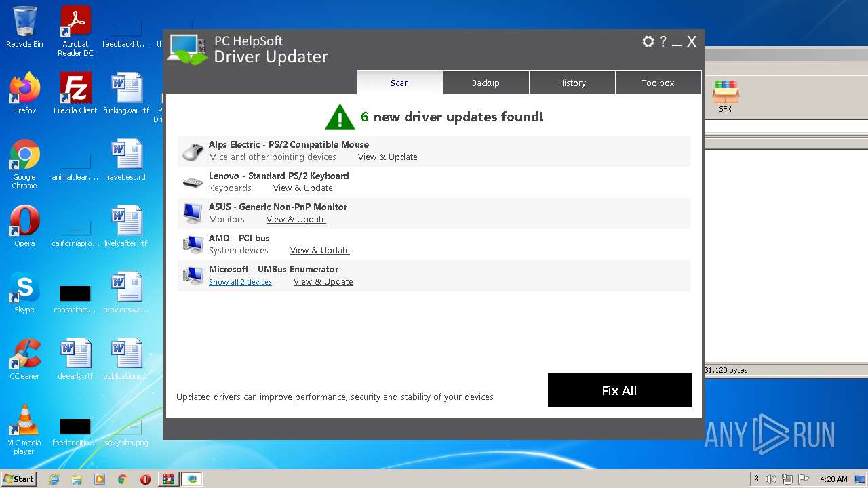
Task: Select Alps Electric - PS/2 Compatible Mouse text
Action: [289, 144]
